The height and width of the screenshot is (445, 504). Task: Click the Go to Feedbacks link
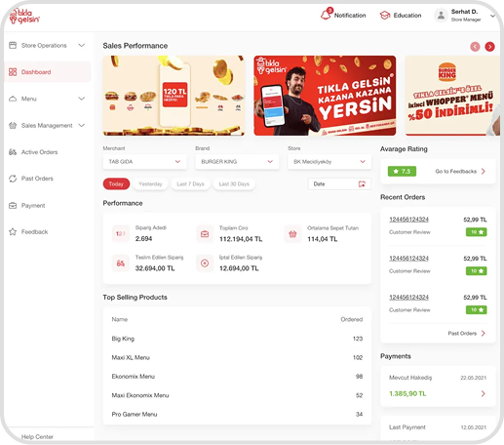456,171
